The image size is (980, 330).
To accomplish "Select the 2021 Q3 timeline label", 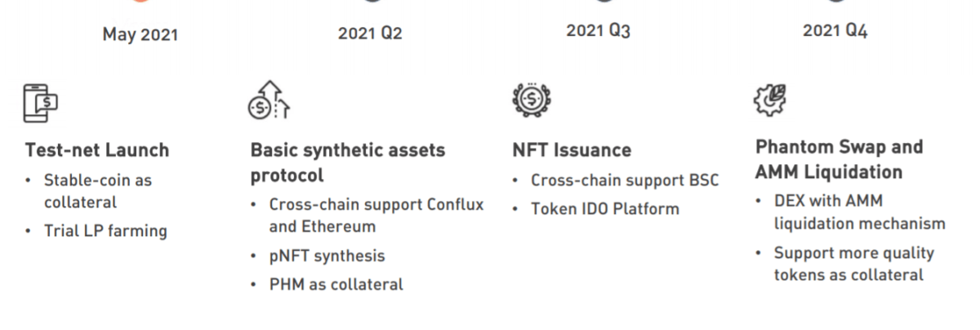I will tap(599, 31).
